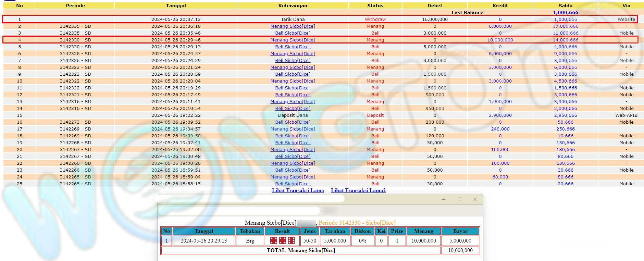The width and height of the screenshot is (644, 261).
Task: Maximize the Sicbo detail popup window
Action: tap(459, 199)
